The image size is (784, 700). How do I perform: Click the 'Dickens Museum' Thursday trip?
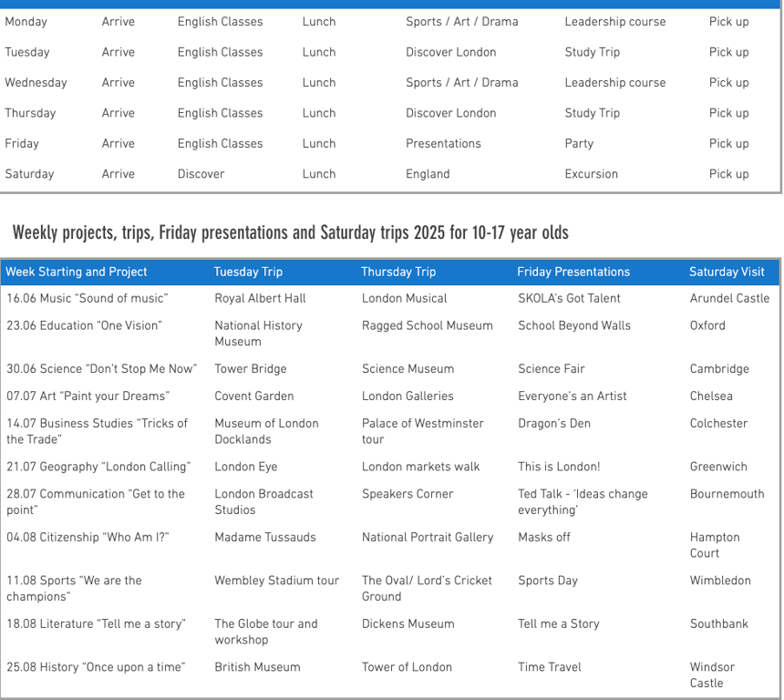(408, 624)
